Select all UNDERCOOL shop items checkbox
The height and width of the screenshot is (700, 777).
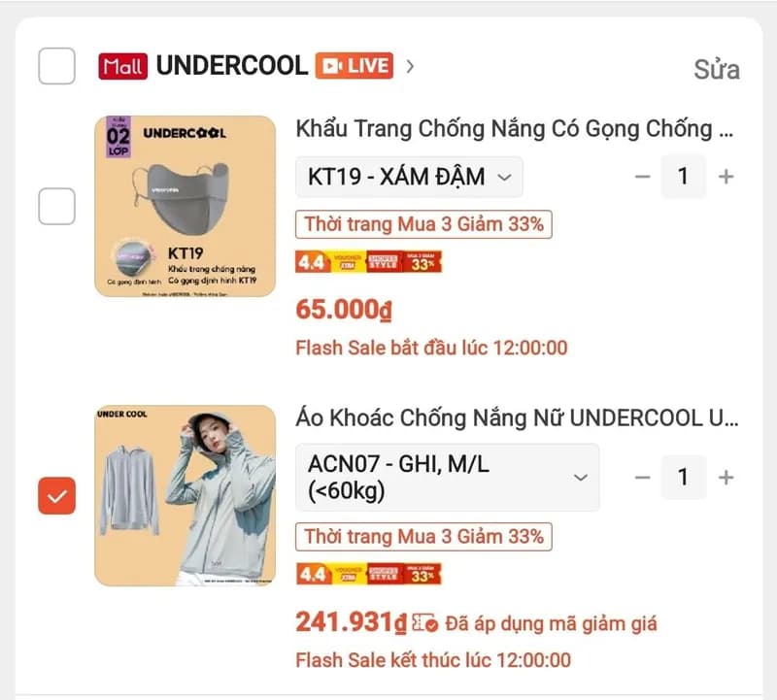[x=56, y=66]
